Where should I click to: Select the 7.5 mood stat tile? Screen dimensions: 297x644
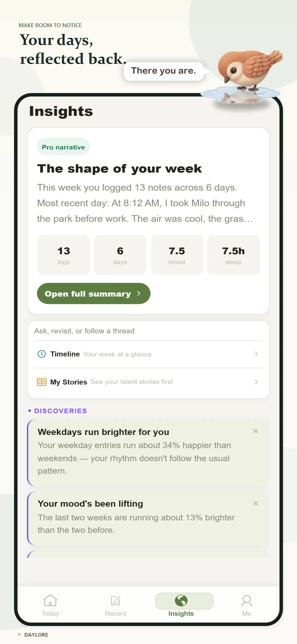click(x=177, y=255)
